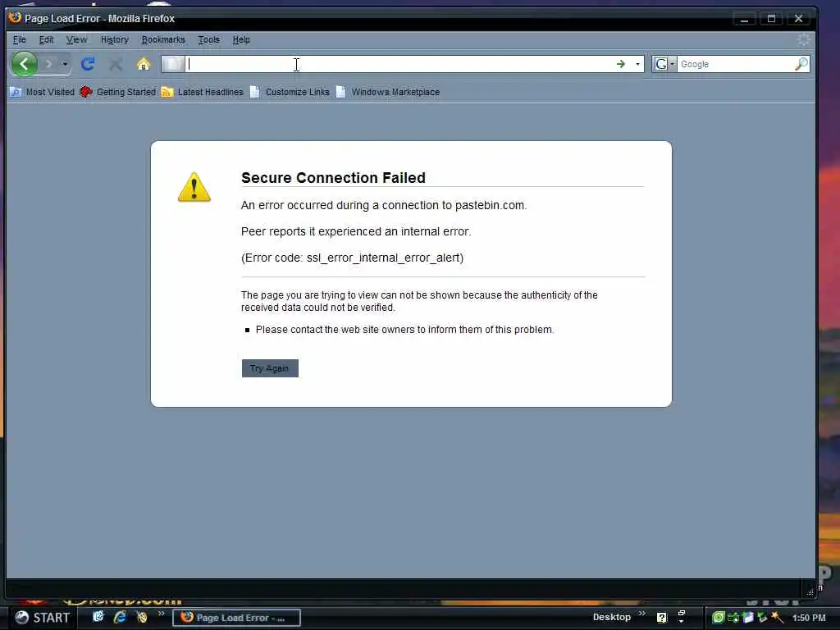Open the Bookmarks menu

click(x=163, y=39)
